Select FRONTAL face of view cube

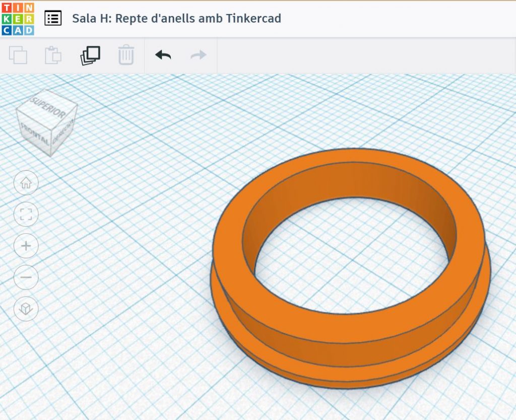[35, 132]
